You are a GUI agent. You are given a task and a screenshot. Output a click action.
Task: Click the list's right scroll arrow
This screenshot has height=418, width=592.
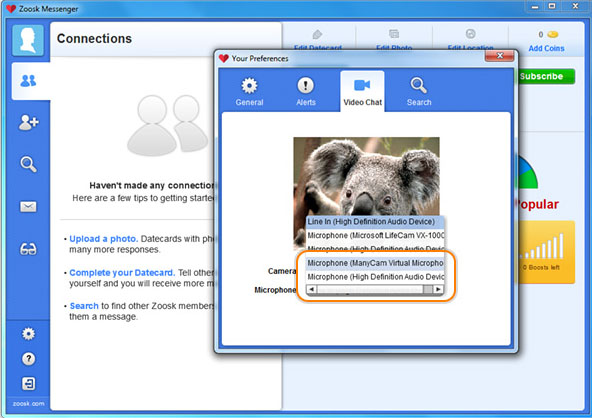(438, 289)
